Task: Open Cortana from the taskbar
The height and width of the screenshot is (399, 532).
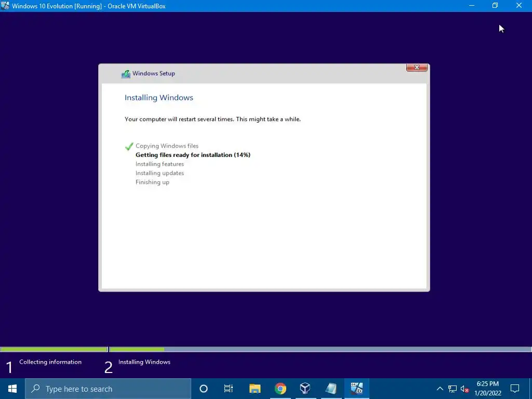Action: click(203, 389)
